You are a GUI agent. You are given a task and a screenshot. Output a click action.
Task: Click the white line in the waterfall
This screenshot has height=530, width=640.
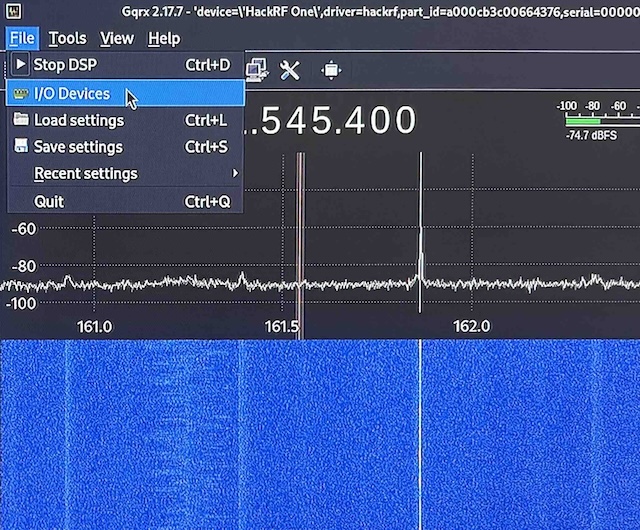(420, 434)
